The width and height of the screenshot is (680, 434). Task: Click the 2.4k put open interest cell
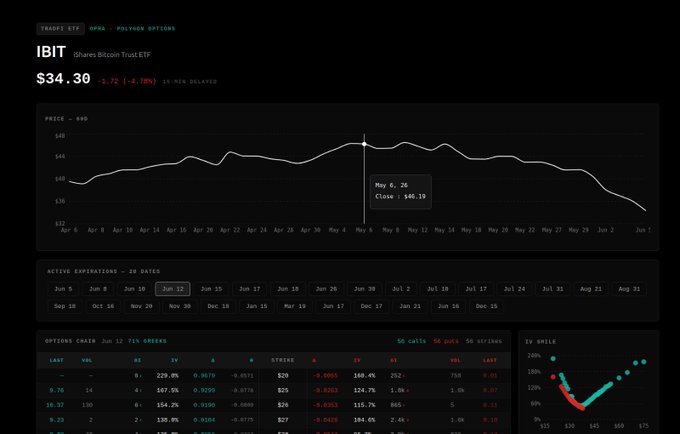tap(398, 420)
